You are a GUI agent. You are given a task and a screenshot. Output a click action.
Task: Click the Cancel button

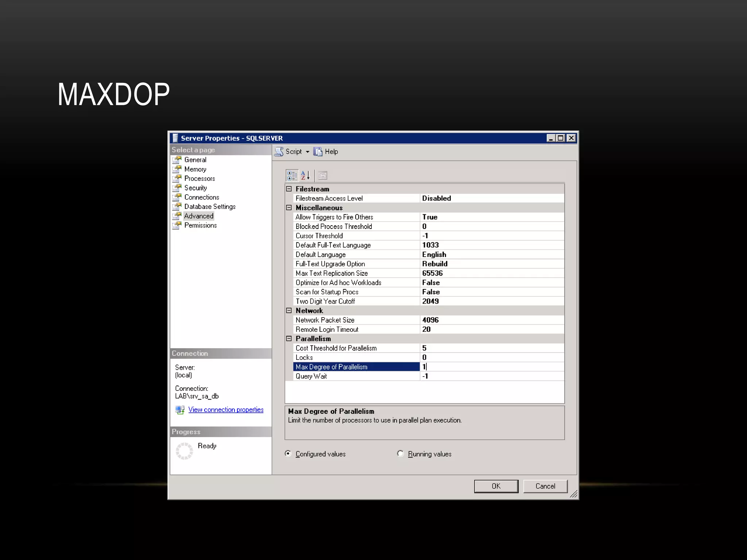pyautogui.click(x=545, y=486)
